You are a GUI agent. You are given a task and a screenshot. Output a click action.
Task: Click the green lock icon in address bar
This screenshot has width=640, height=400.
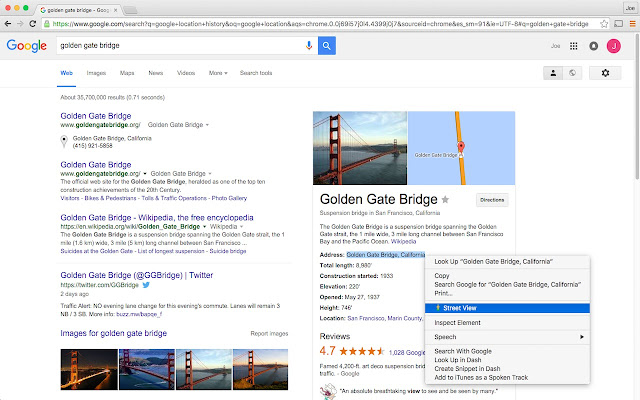tap(47, 24)
